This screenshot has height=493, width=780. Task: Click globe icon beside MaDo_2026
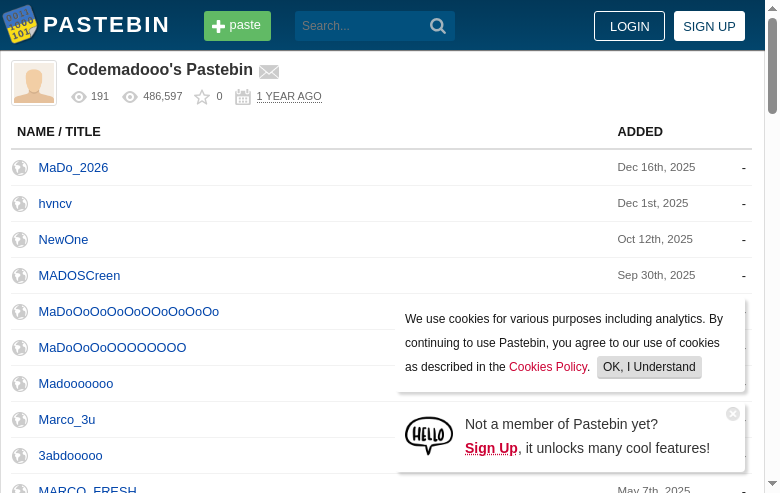(x=20, y=168)
